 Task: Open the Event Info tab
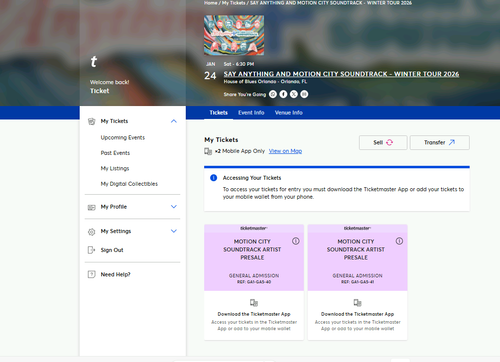[x=251, y=113]
